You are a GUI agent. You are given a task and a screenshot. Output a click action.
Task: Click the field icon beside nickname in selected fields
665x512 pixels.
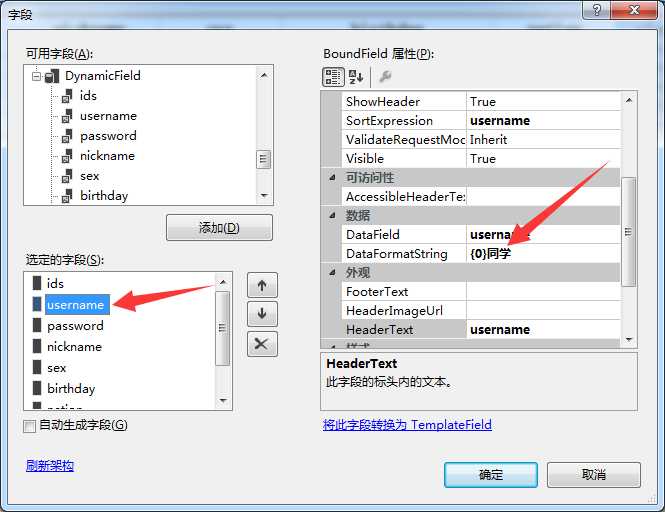pyautogui.click(x=37, y=347)
